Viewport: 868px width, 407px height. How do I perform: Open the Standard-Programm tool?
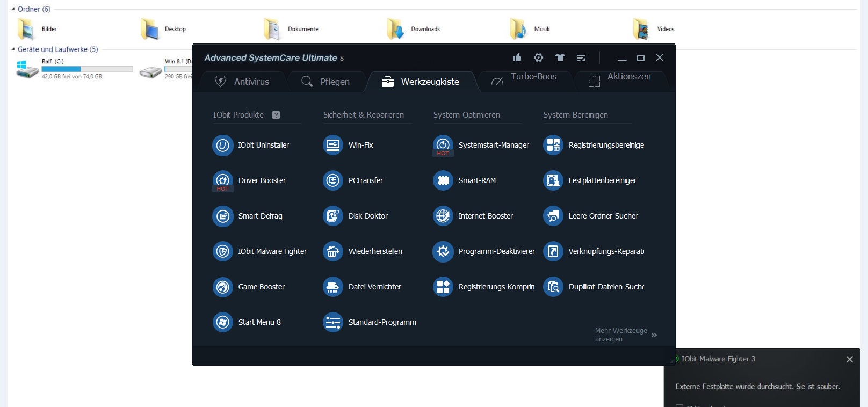click(x=370, y=322)
